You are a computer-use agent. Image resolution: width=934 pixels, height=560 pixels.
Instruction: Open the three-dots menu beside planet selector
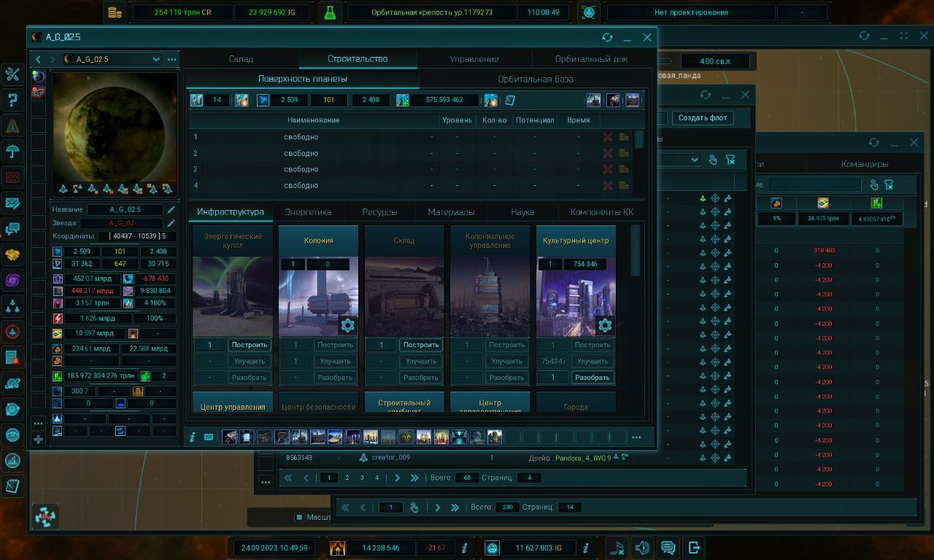click(171, 59)
